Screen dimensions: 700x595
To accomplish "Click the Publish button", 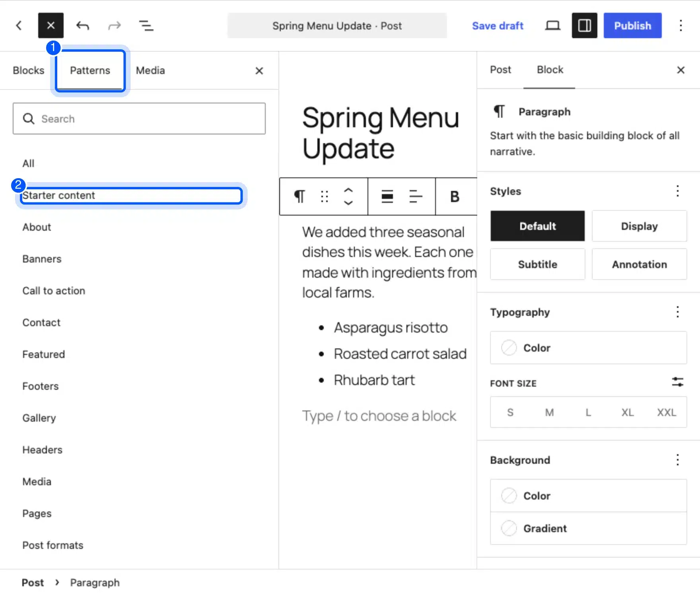I will 632,25.
